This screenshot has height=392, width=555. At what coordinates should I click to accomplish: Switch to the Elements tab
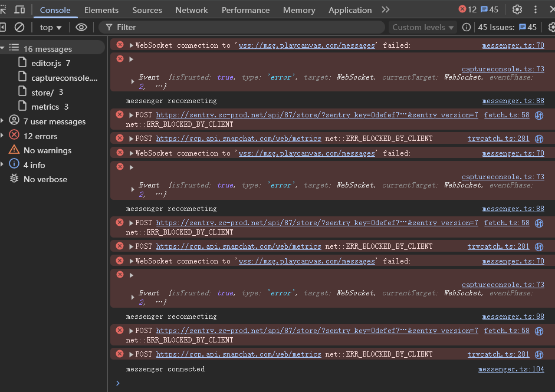coord(101,10)
